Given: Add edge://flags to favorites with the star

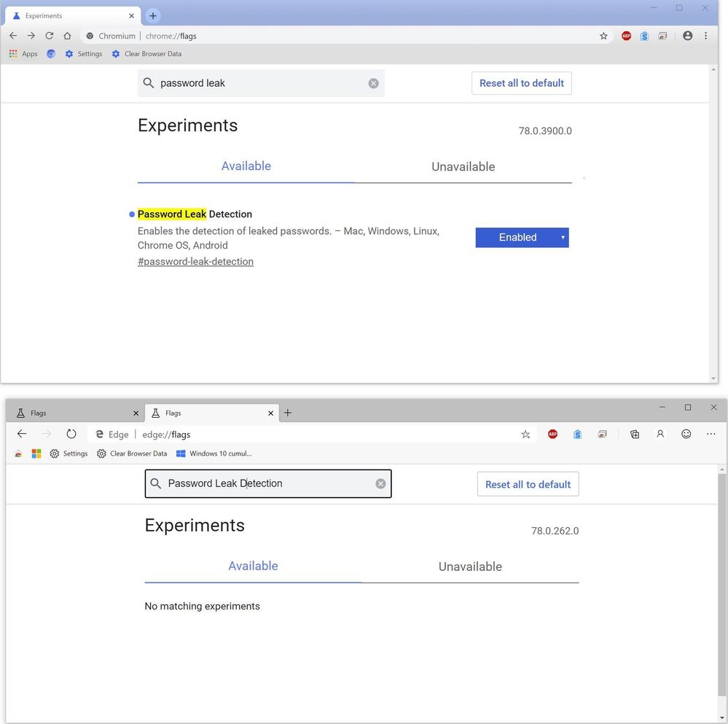Looking at the screenshot, I should coord(525,435).
